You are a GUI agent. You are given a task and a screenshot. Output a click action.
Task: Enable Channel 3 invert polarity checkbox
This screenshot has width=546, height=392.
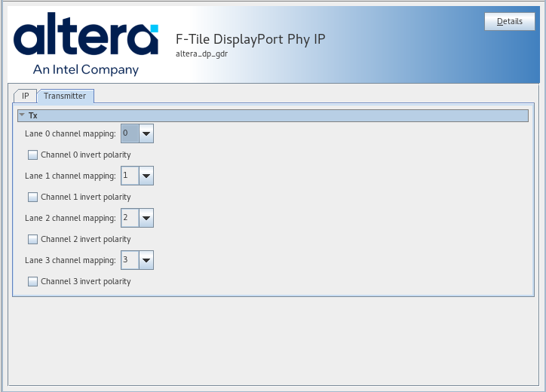(32, 281)
